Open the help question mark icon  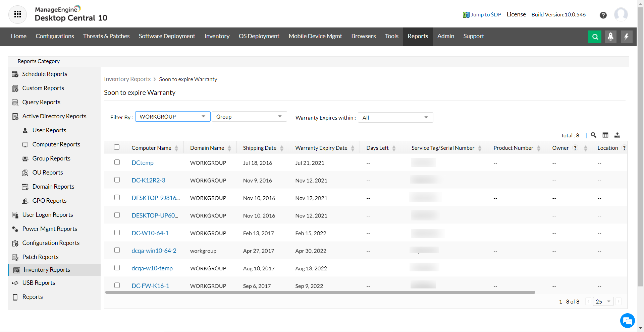coord(603,15)
